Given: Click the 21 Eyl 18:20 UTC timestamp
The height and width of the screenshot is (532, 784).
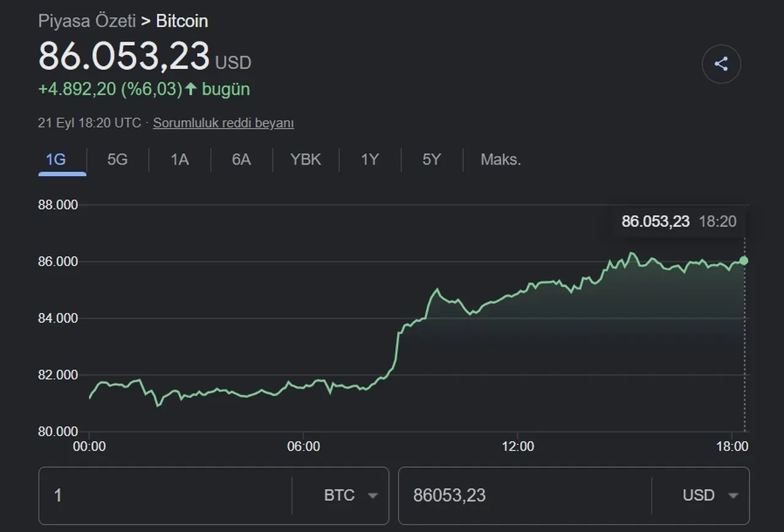Looking at the screenshot, I should [89, 123].
